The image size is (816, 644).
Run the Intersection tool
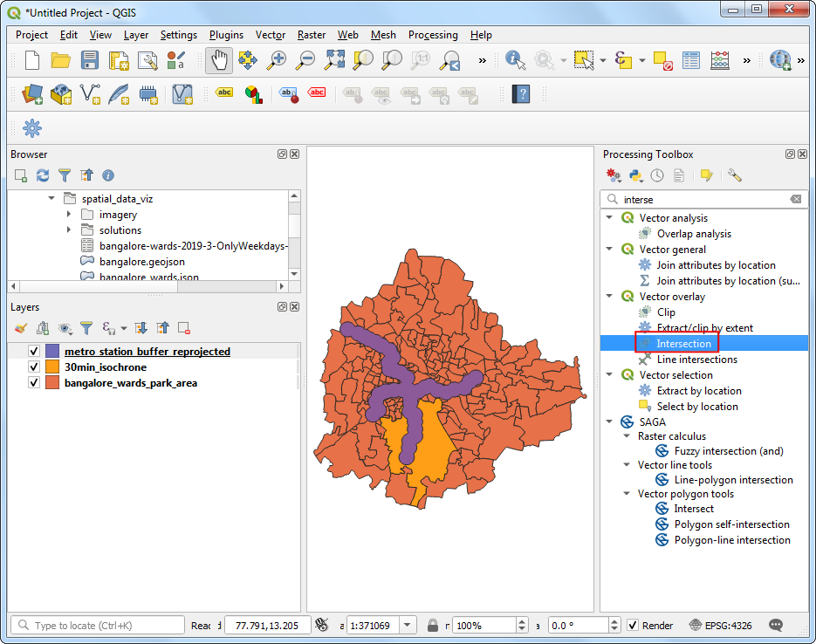[x=684, y=343]
